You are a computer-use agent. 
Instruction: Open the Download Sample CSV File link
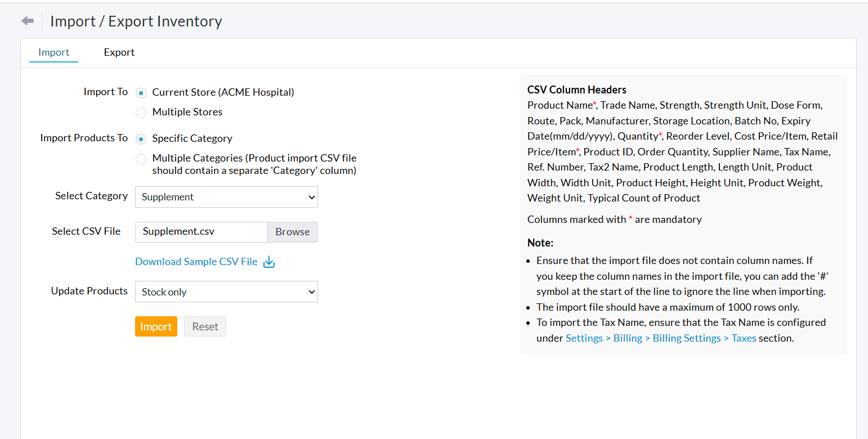[x=196, y=262]
